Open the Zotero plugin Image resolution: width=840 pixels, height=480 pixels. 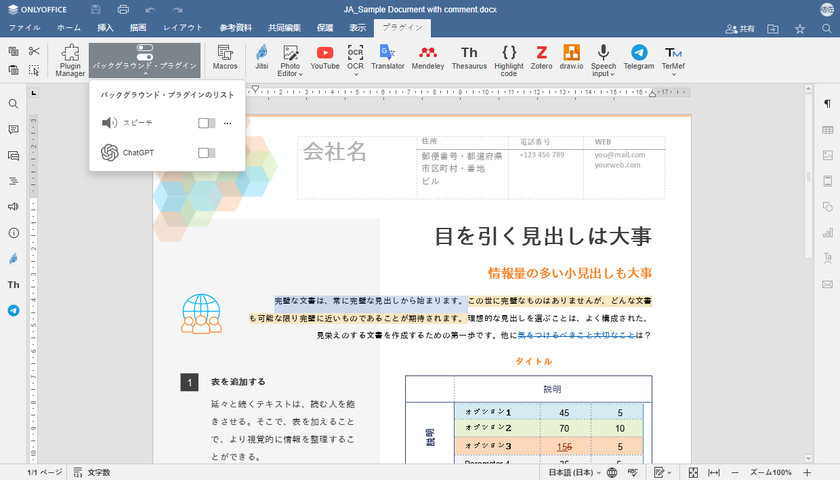coord(541,58)
